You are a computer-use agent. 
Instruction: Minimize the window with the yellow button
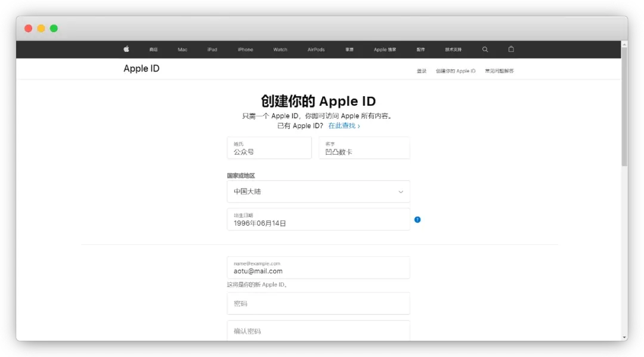(x=41, y=29)
